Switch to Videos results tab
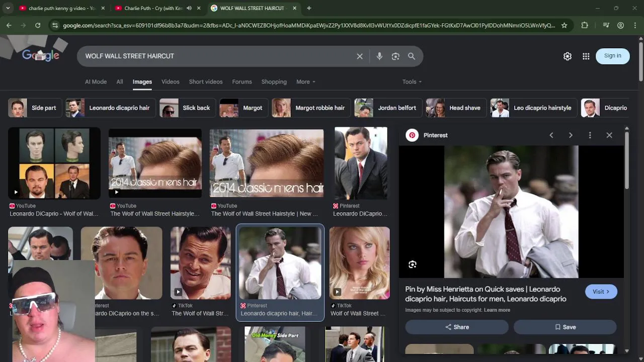 (x=171, y=81)
